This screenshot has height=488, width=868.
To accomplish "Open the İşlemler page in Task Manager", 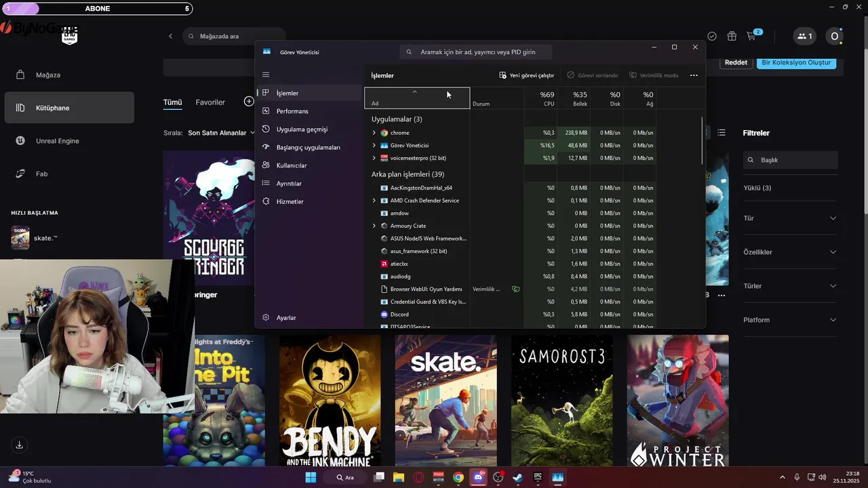I will click(309, 93).
